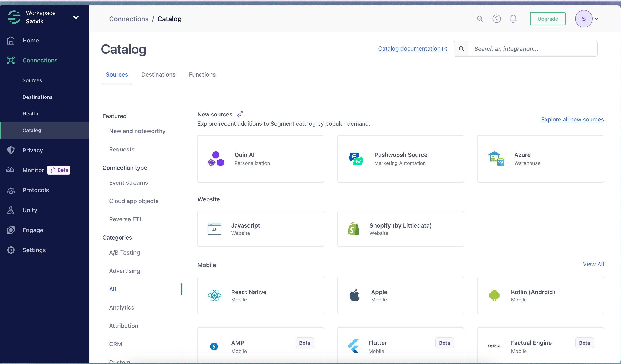Focus the Search an integration field
The height and width of the screenshot is (364, 621).
[x=533, y=49]
